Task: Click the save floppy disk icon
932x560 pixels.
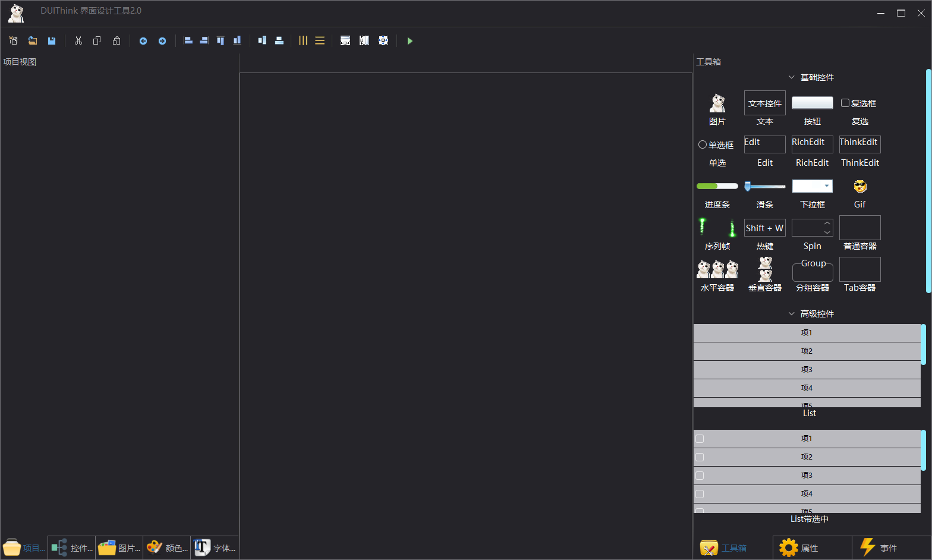Action: click(x=52, y=41)
